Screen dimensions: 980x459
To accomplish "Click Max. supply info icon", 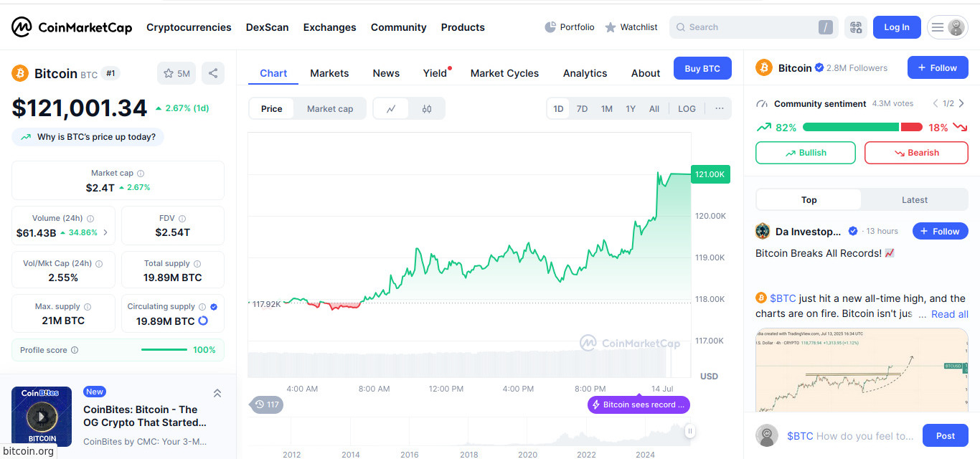I will (88, 307).
